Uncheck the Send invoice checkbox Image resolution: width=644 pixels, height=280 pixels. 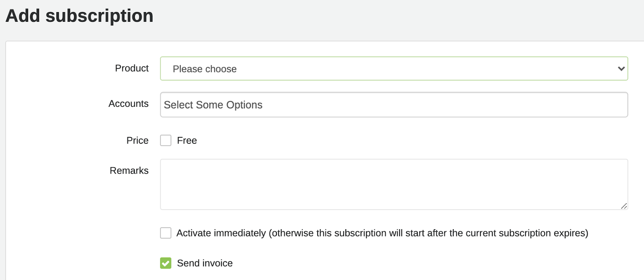click(166, 263)
